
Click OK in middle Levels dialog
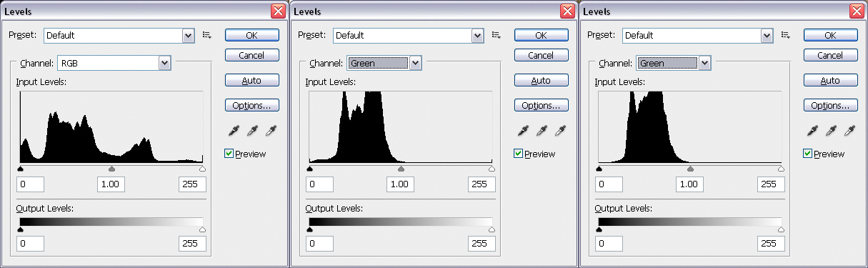click(541, 35)
